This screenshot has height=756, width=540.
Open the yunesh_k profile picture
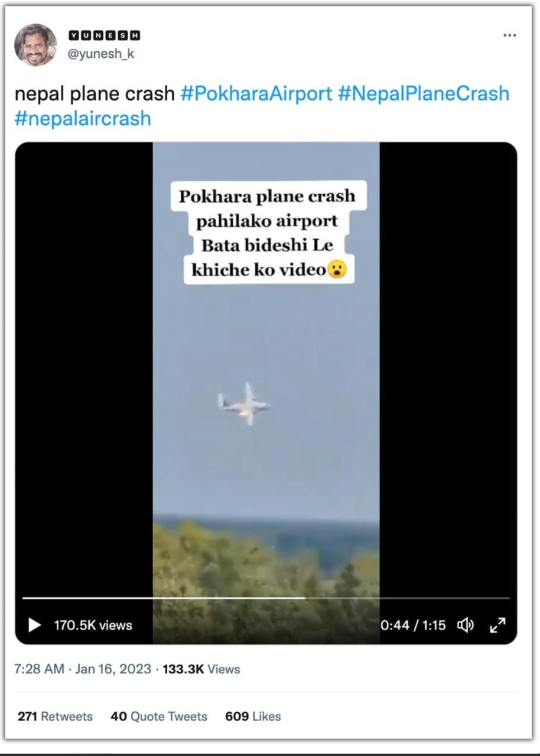(x=35, y=45)
